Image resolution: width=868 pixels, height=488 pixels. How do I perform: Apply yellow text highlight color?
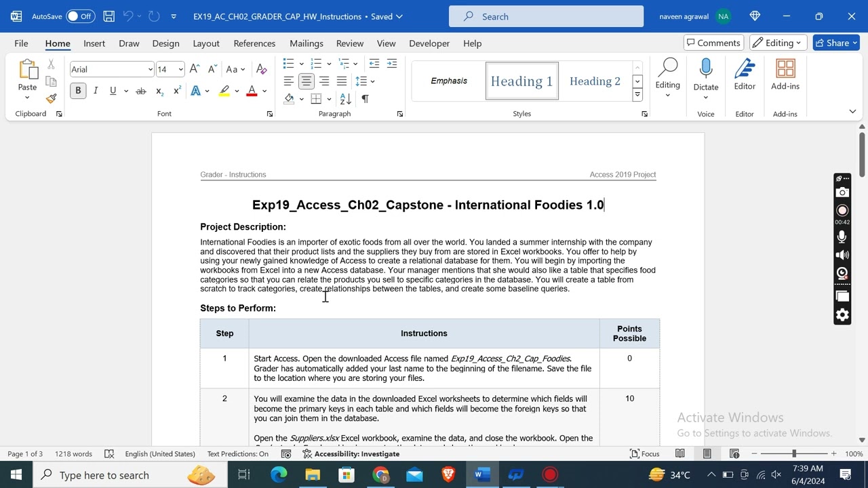coord(224,91)
